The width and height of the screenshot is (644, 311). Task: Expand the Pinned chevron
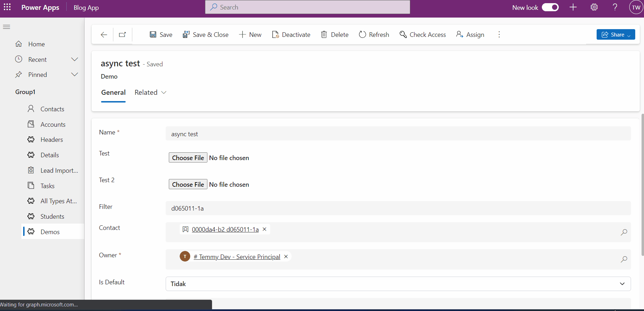(x=74, y=74)
